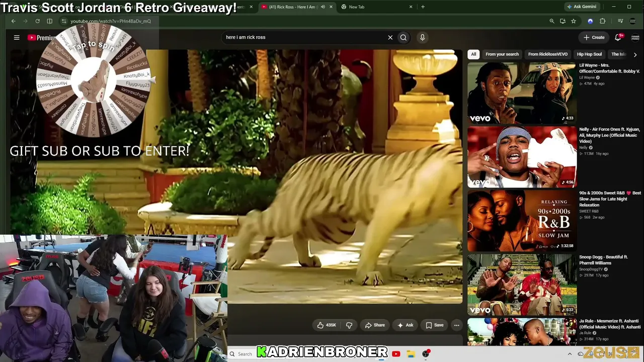Expand the system tray hidden icons chevron
Screen dimensions: 644x362
tap(570, 354)
